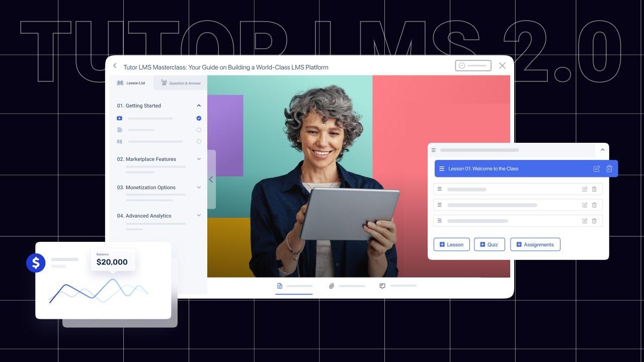The image size is (644, 362).
Task: Expand Advanced Analytics section
Action: point(199,216)
